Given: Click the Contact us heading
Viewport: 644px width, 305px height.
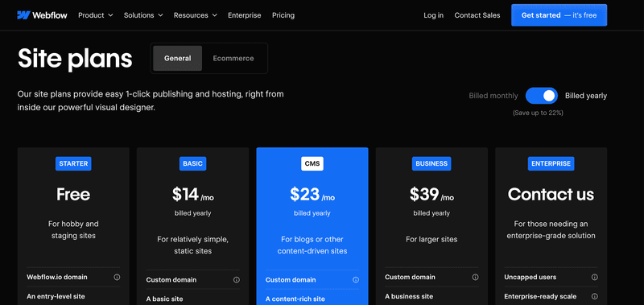Looking at the screenshot, I should [x=551, y=194].
